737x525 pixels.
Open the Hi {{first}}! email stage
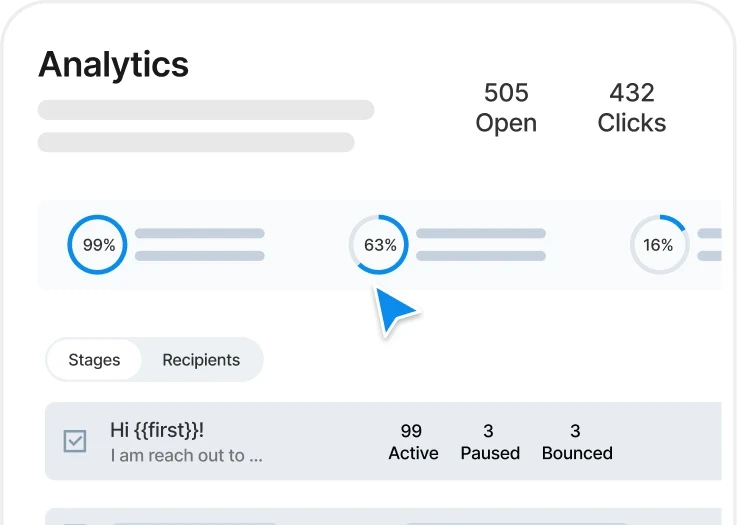[157, 430]
